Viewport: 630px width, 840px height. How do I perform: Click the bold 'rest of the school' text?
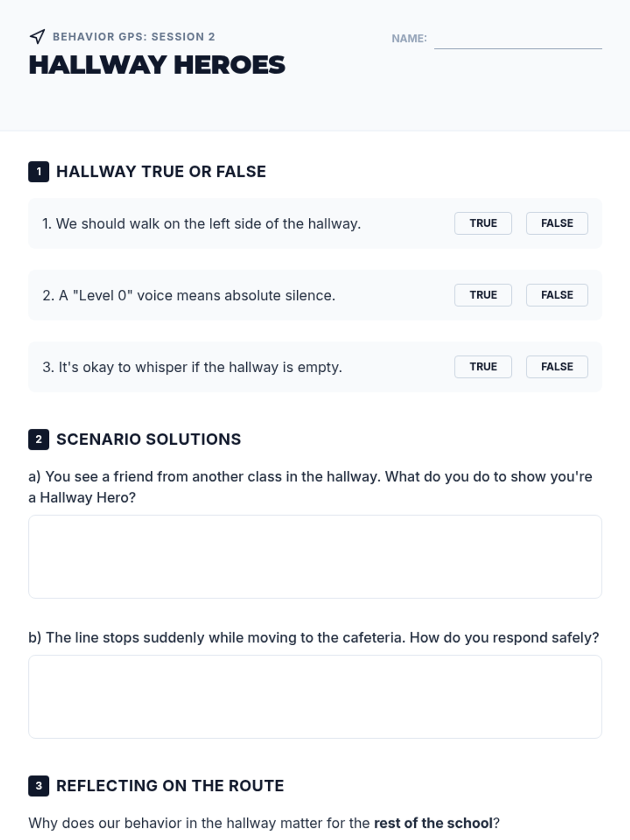click(433, 823)
